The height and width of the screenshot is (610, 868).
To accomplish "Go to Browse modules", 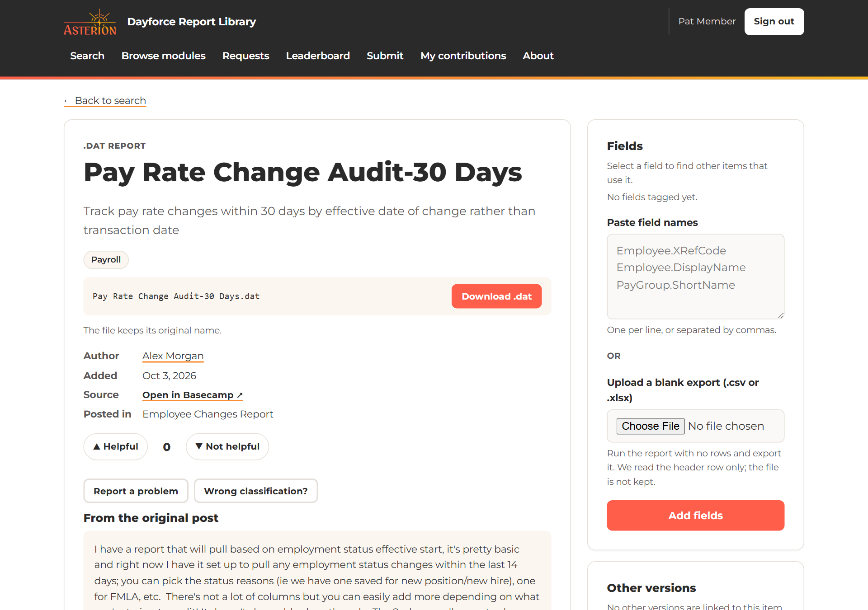I will 163,56.
